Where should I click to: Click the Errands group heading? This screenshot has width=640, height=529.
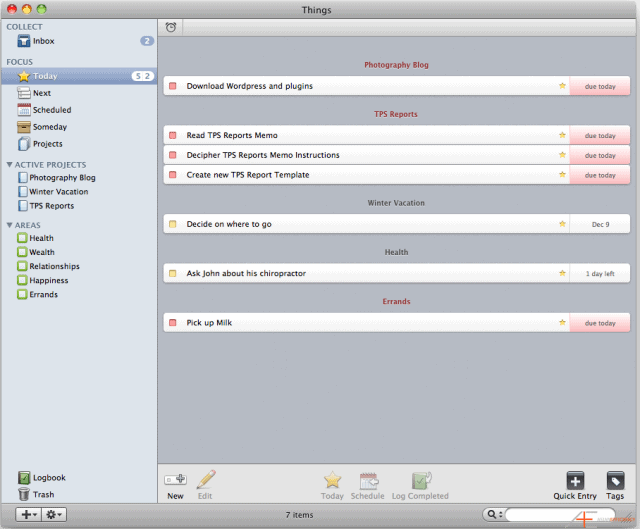click(396, 302)
